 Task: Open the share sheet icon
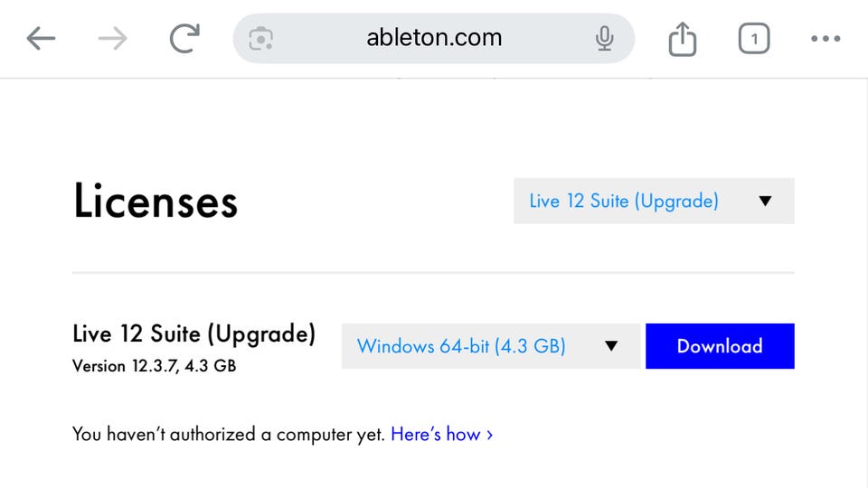[683, 39]
